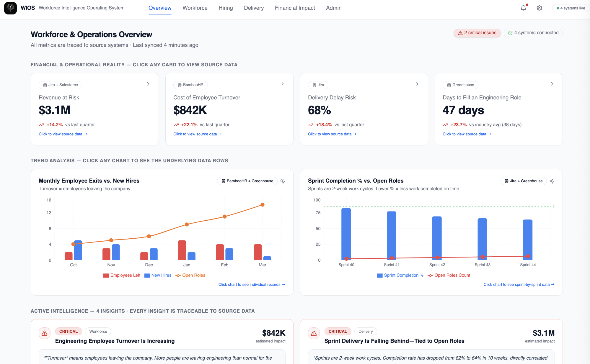Viewport: 590px width, 364px height.
Task: Click the BambooHR + Greenhouse chart source badge
Action: 247,181
